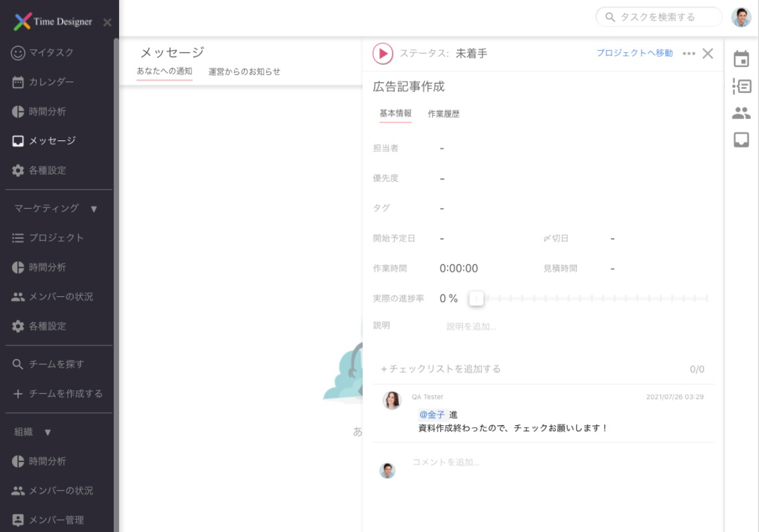Open プロジェクトへ移動 link
Viewport: 760px width, 532px height.
tap(634, 53)
